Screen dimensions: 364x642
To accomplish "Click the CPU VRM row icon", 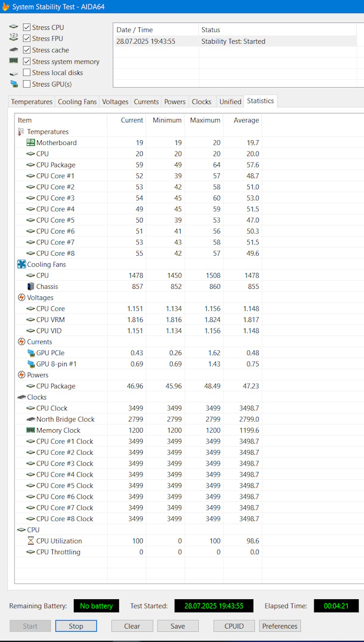I will pyautogui.click(x=30, y=320).
